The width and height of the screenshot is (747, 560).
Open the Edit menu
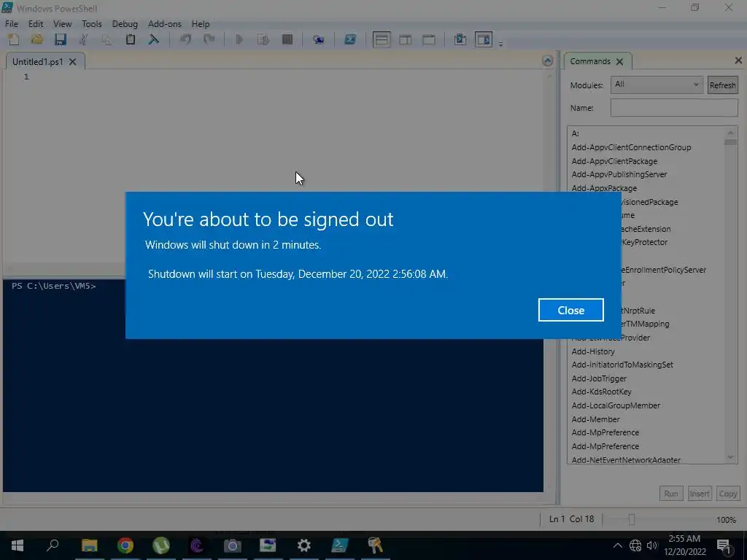coord(36,24)
